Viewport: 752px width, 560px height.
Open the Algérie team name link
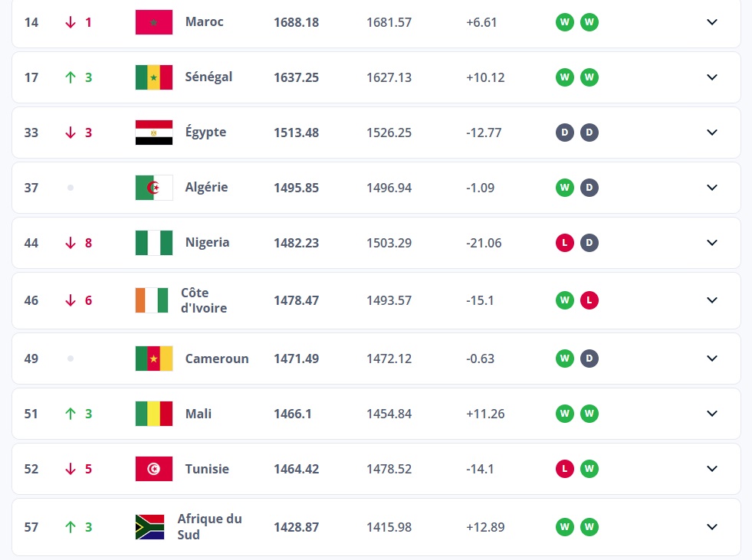click(x=206, y=187)
